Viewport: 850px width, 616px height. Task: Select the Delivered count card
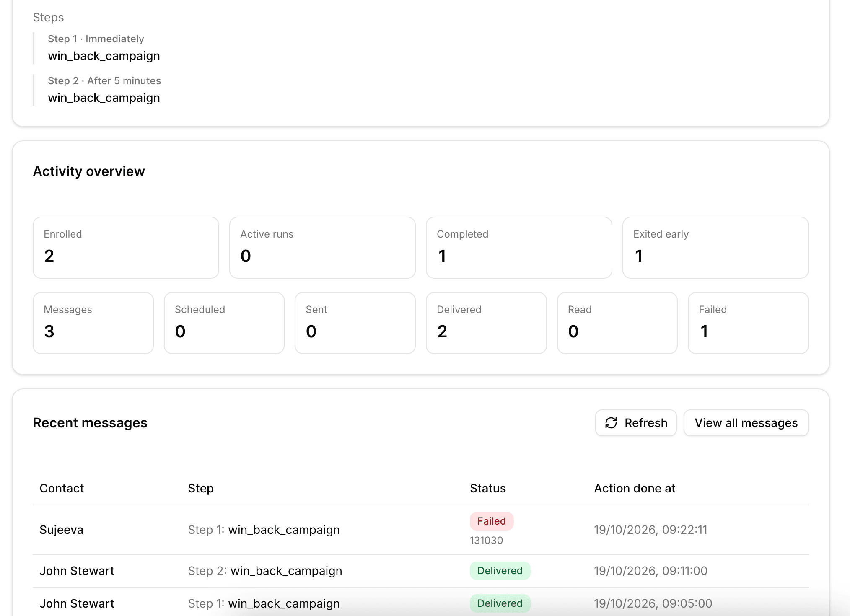(x=486, y=323)
